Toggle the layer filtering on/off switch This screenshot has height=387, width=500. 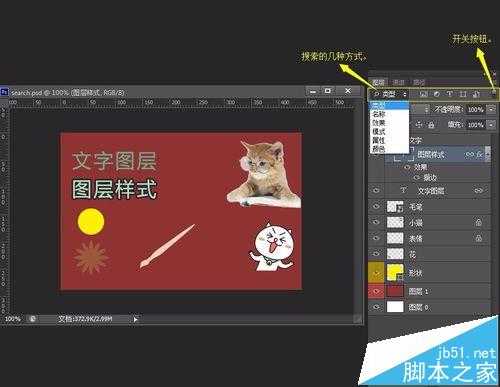click(x=493, y=94)
